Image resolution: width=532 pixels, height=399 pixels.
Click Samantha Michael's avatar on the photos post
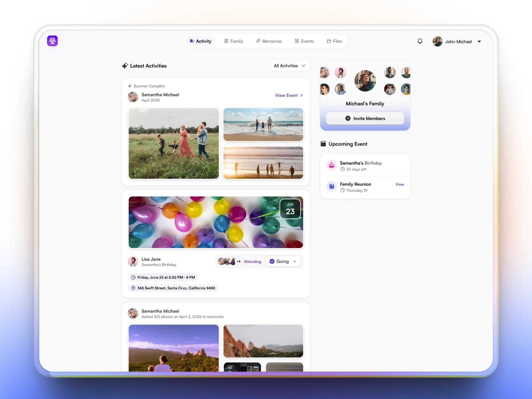(x=133, y=313)
